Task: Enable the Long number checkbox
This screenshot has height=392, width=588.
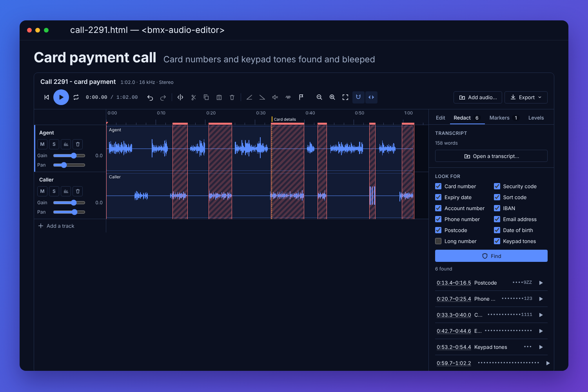Action: click(438, 241)
